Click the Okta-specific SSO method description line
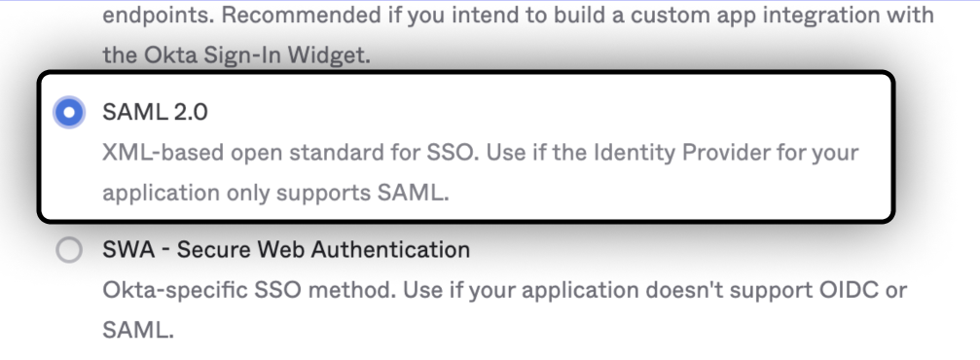 tap(504, 291)
